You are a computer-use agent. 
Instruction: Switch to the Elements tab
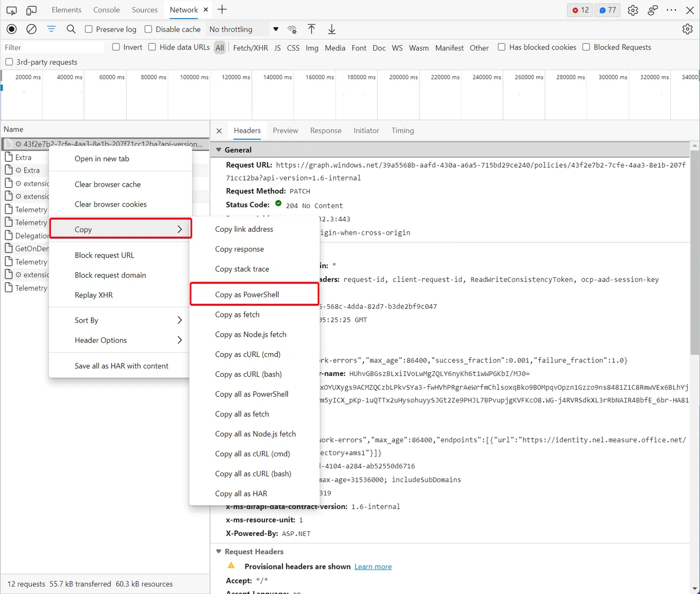pos(66,10)
